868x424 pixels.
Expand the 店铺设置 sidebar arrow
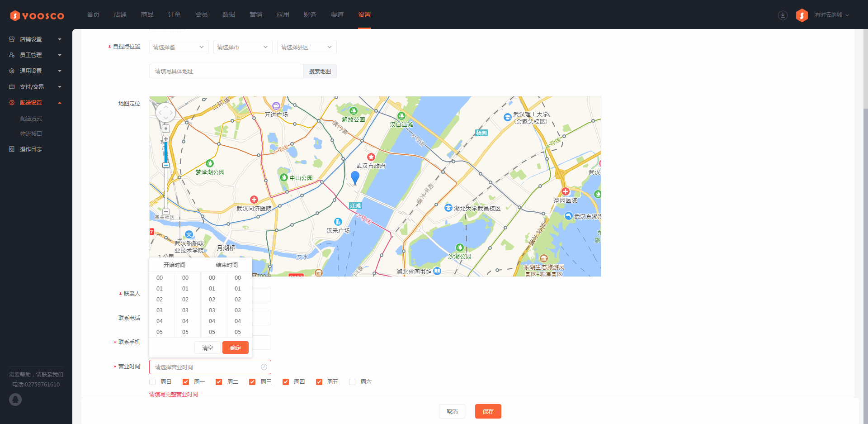(x=60, y=39)
